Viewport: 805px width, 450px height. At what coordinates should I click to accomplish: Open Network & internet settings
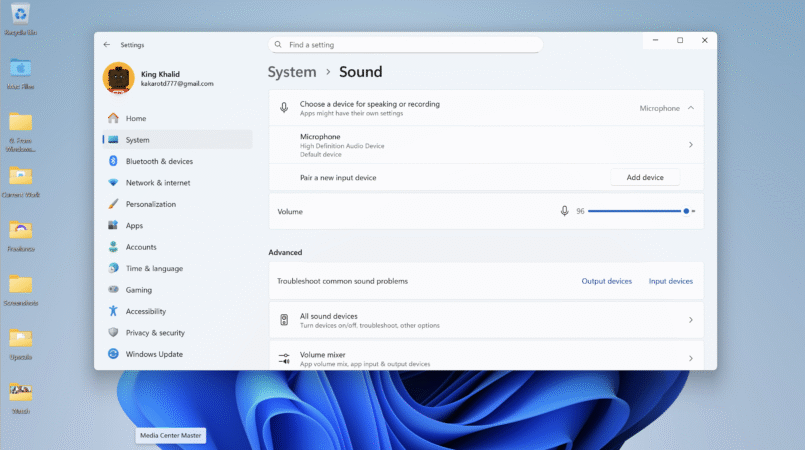[x=178, y=183]
